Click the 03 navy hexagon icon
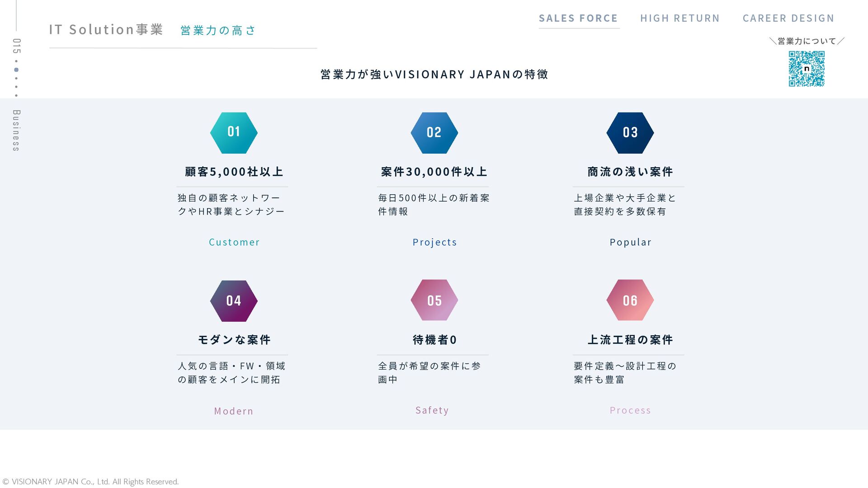This screenshot has width=868, height=488. coord(630,132)
